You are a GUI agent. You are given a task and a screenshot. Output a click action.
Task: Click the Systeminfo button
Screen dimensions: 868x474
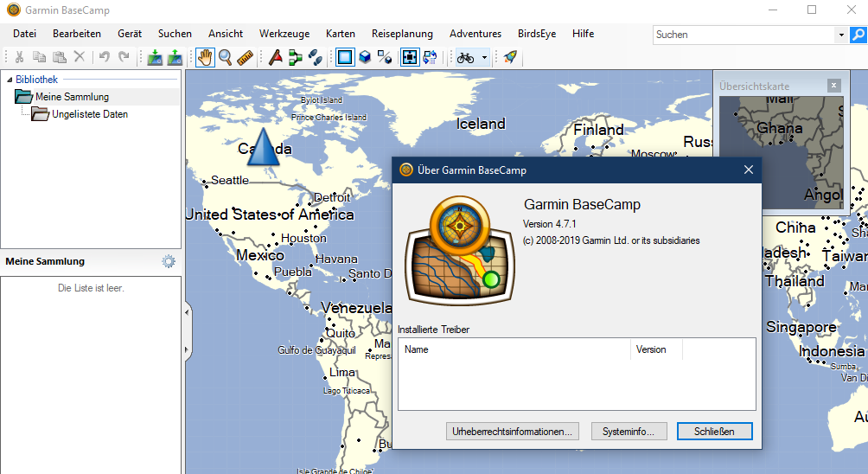point(629,432)
